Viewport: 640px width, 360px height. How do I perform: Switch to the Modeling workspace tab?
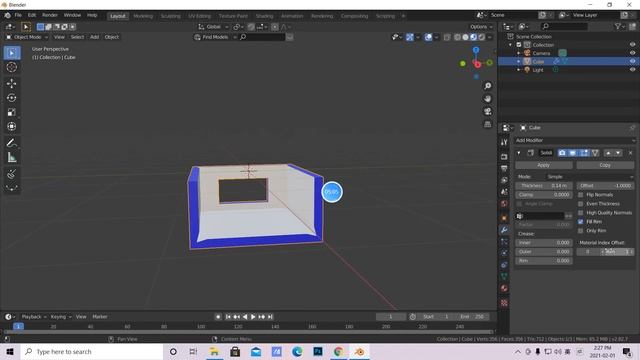point(143,16)
